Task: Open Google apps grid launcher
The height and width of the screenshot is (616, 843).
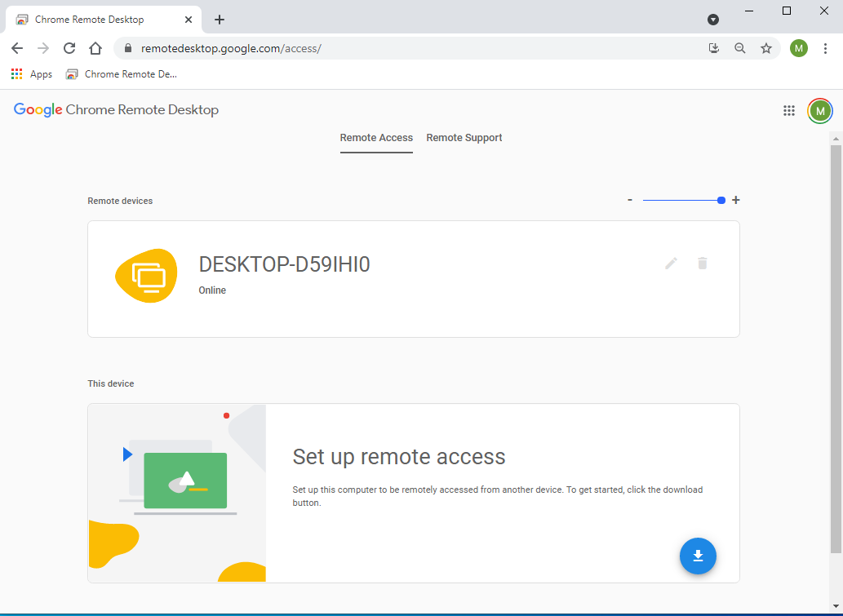Action: coord(788,111)
